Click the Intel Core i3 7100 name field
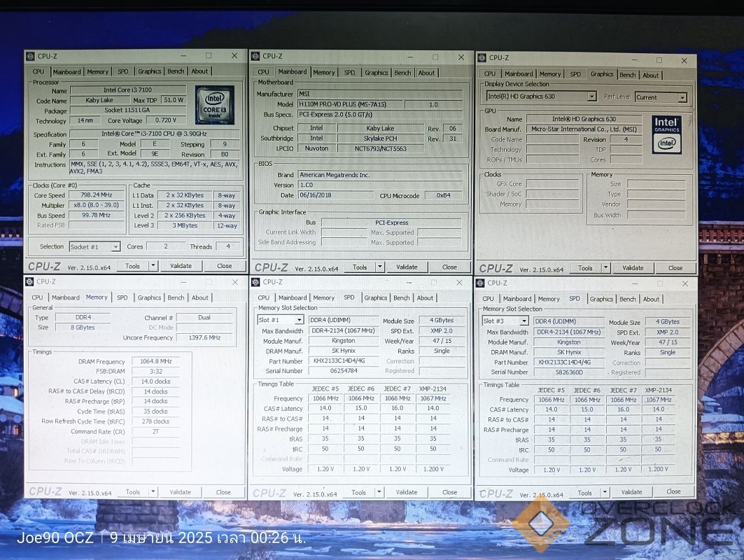The image size is (744, 560). 128,90
